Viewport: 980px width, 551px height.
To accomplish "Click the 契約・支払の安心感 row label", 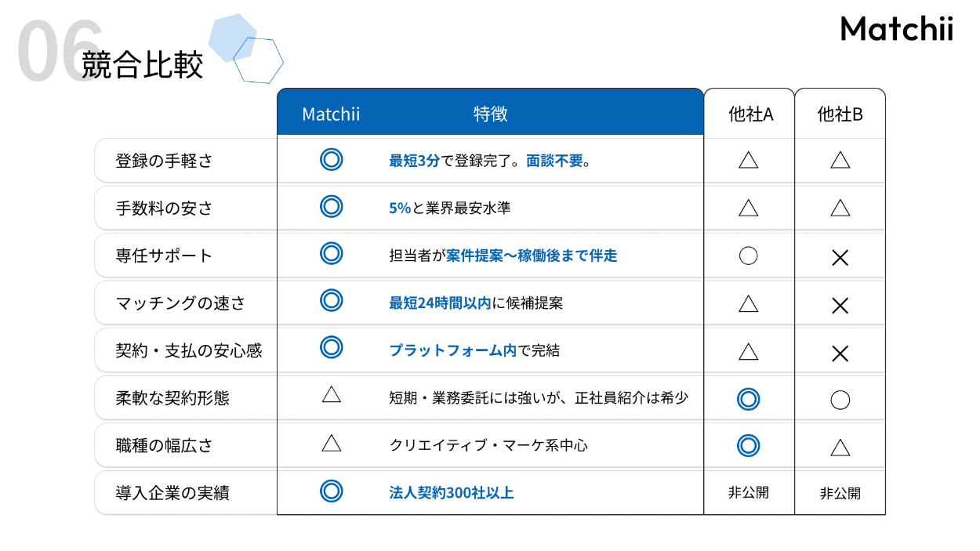I will 188,350.
